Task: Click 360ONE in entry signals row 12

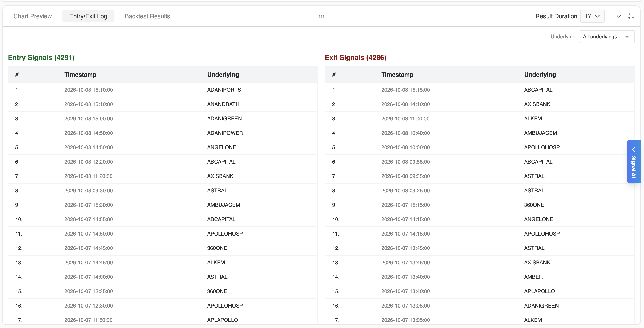Action: [x=217, y=248]
